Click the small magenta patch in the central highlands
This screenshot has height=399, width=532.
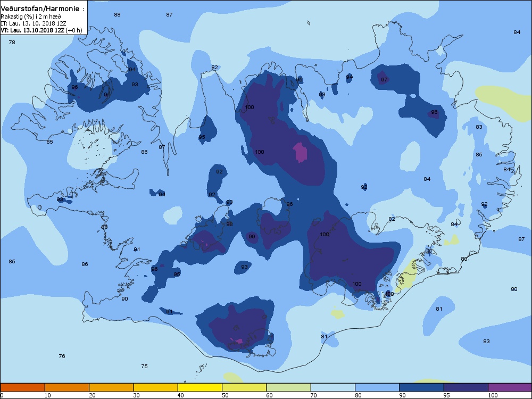click(300, 152)
